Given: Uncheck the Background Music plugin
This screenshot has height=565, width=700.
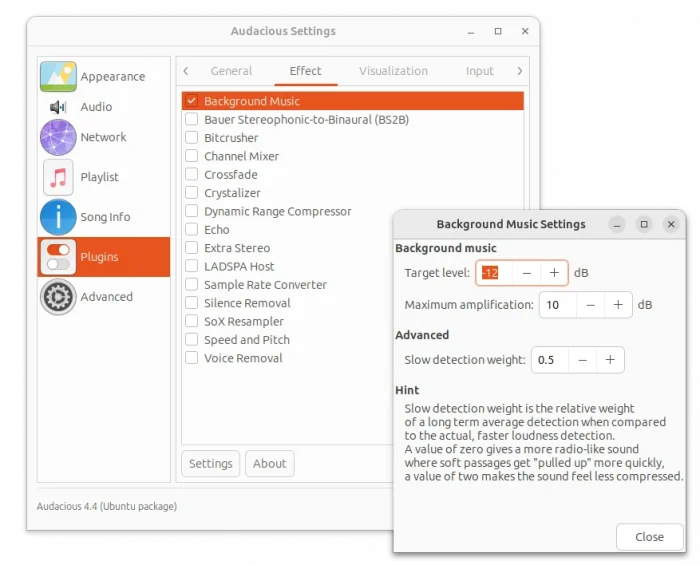Looking at the screenshot, I should 192,101.
